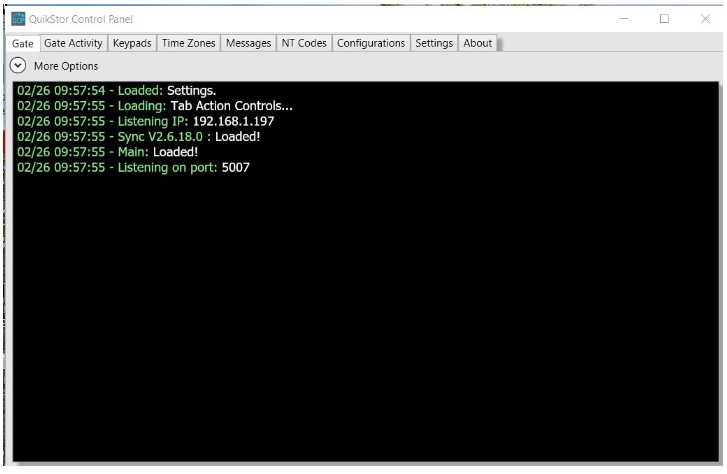Open the Messages tab
This screenshot has width=727, height=474.
coord(249,43)
